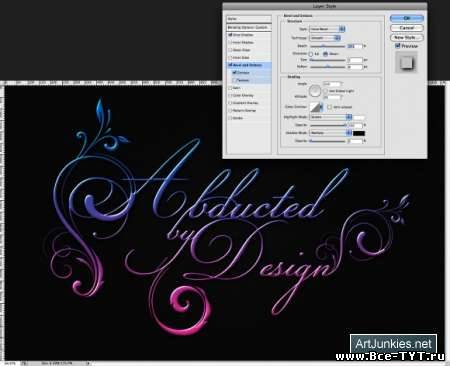Click the highlight mode white color swatch
The width and height of the screenshot is (450, 366).
[359, 117]
